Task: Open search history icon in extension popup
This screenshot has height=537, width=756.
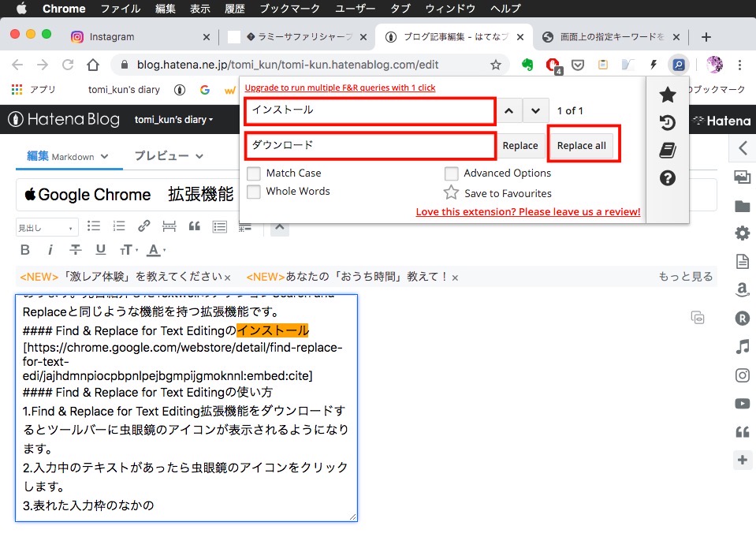Action: [667, 122]
